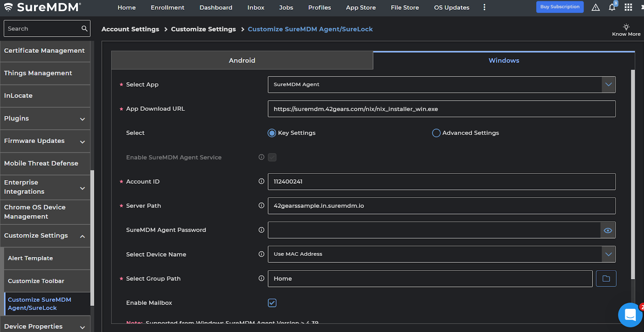Click the sidebar vertical scrollbar

click(x=92, y=238)
